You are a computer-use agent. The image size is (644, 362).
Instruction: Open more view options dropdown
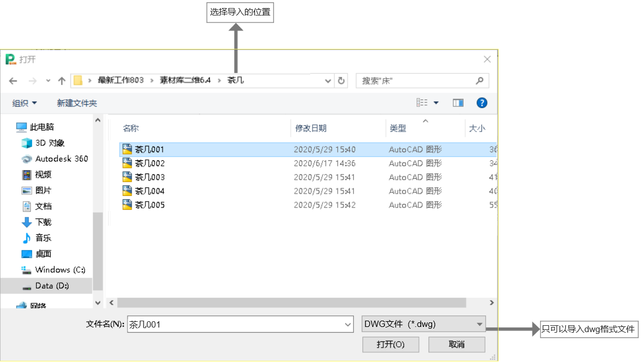click(436, 103)
